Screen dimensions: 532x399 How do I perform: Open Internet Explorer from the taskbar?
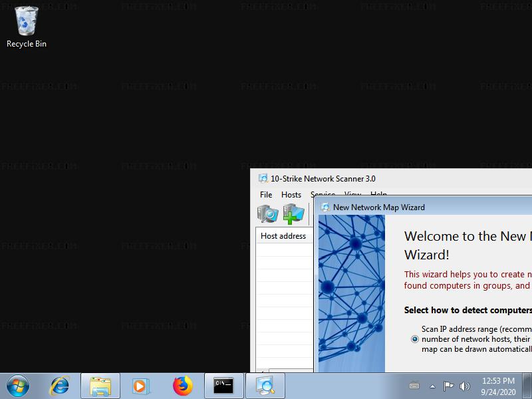(60, 386)
